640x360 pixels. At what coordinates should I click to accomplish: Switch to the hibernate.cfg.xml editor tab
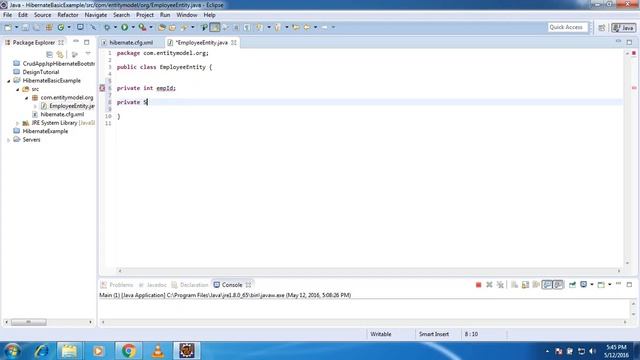[x=131, y=42]
